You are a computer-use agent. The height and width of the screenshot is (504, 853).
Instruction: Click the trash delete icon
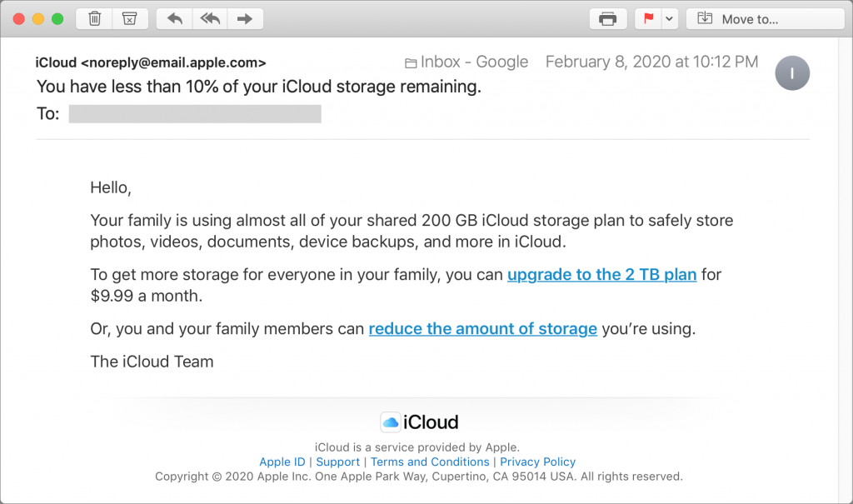coord(95,18)
